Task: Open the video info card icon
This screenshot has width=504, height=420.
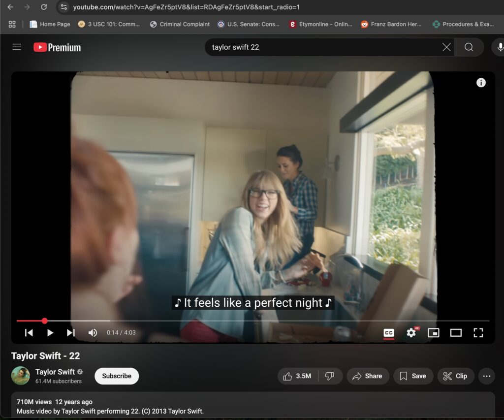Action: (x=481, y=83)
